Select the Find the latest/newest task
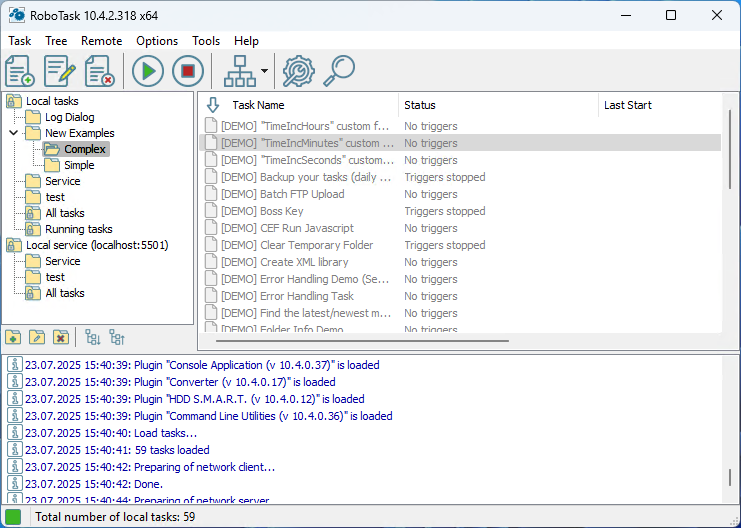Image resolution: width=741 pixels, height=528 pixels. click(460, 313)
